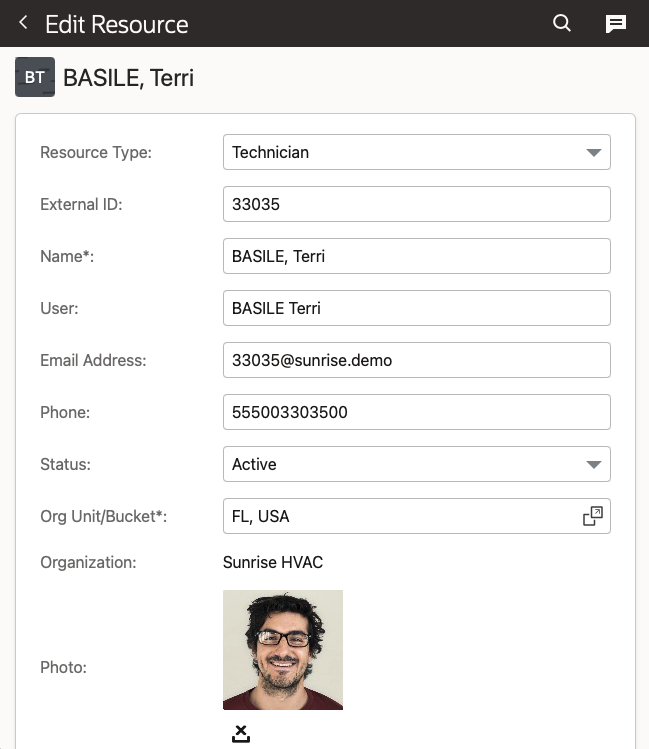Expand the Status dropdown arrow
Image resolution: width=649 pixels, height=749 pixels.
[x=593, y=465]
